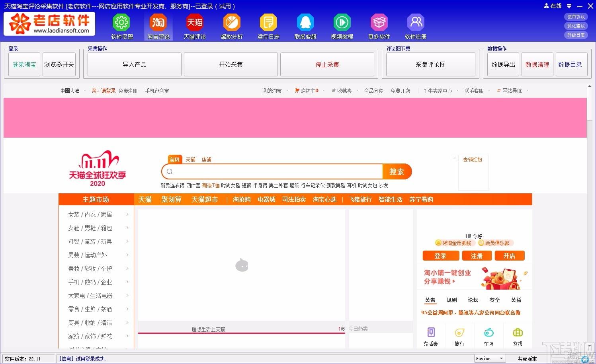
Task: Expand the 我的淘宝 dropdown
Action: point(287,91)
